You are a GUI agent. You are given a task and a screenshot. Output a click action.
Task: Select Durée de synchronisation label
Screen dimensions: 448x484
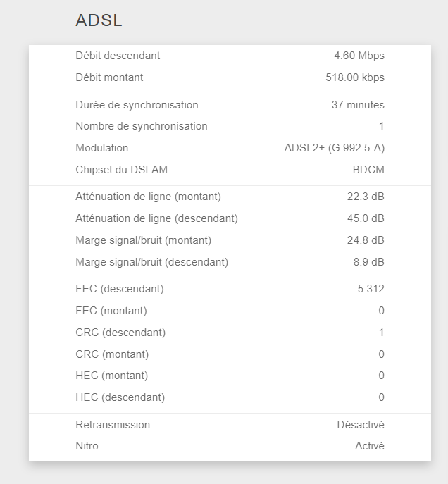[x=137, y=105]
